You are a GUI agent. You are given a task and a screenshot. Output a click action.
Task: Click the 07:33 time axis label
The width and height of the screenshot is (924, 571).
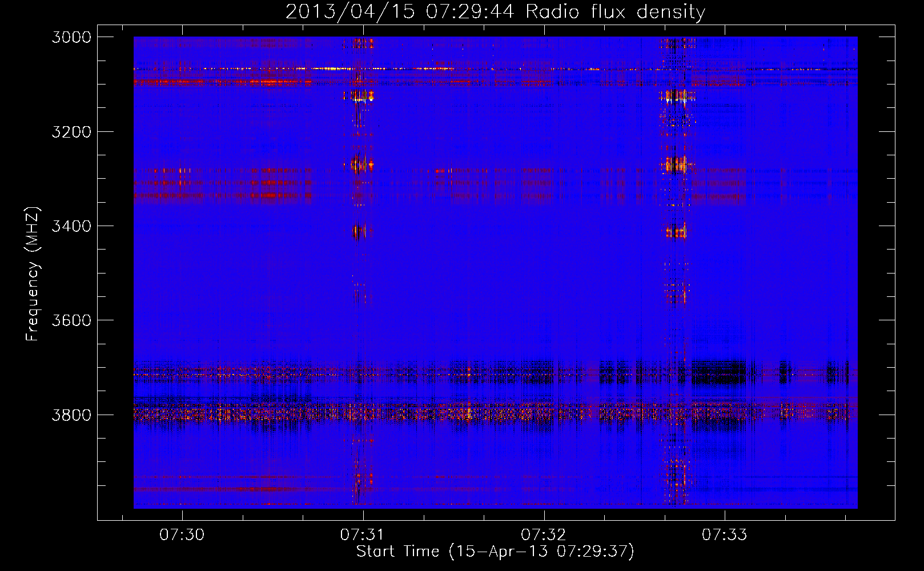point(724,535)
